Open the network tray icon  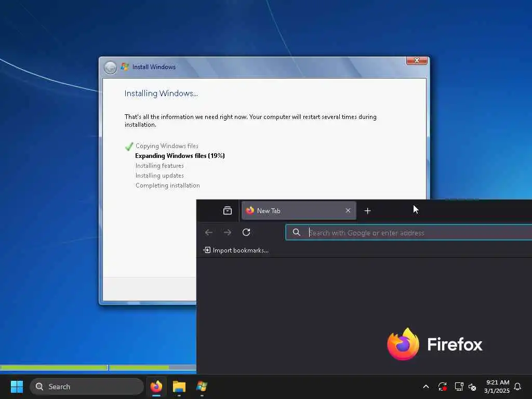459,387
